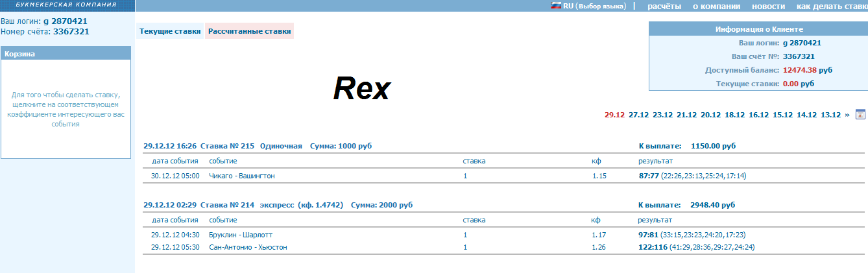Click coefficient 1.17 value

click(599, 235)
